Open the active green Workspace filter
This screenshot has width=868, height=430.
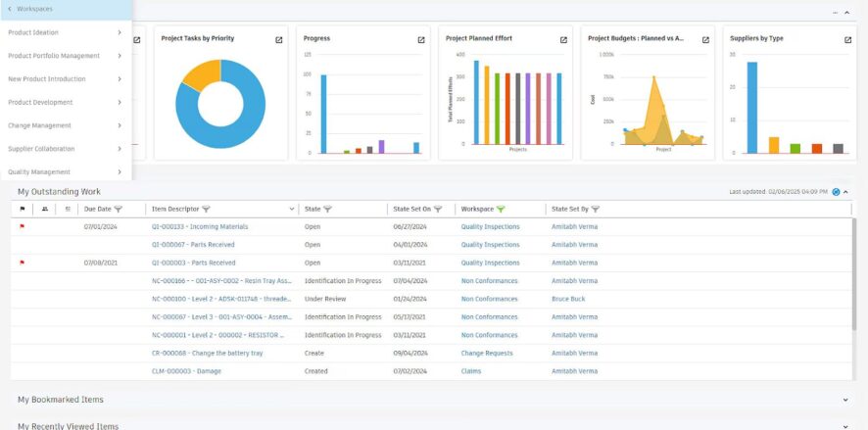tap(501, 210)
